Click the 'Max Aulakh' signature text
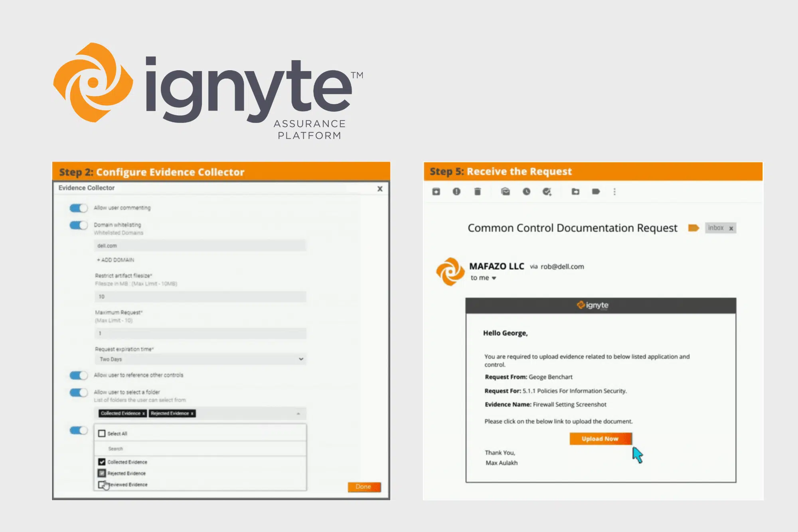Viewport: 798px width, 532px height. pyautogui.click(x=502, y=463)
